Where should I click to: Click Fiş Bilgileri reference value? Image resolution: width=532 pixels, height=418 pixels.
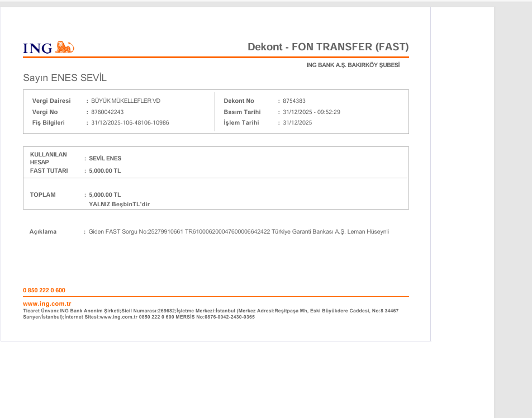pos(130,123)
